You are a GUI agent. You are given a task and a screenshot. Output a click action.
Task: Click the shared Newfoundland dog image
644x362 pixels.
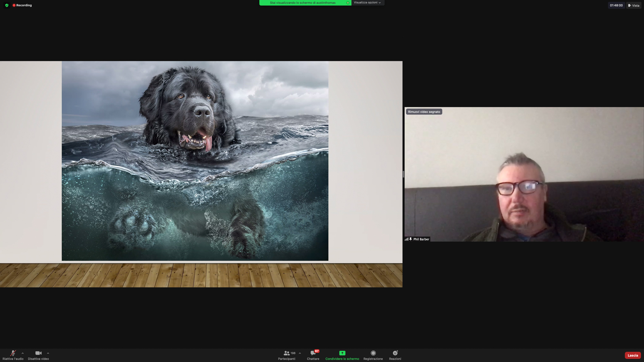pyautogui.click(x=195, y=161)
